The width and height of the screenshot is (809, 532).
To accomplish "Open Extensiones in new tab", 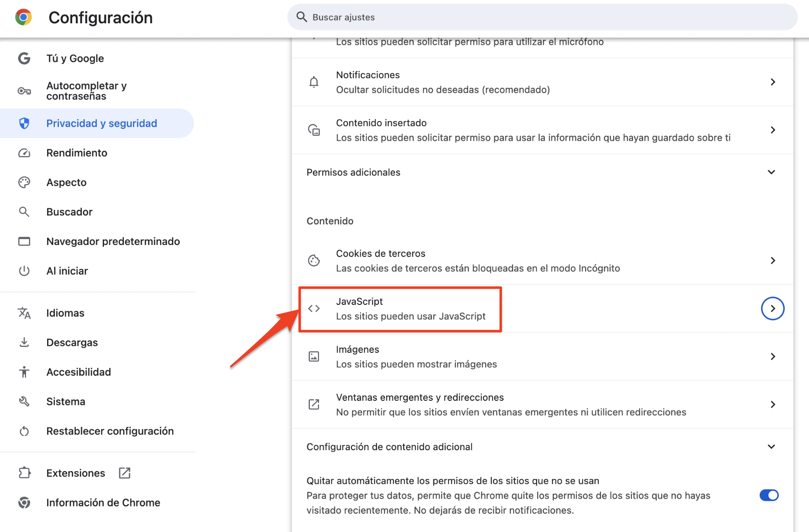I will [124, 473].
